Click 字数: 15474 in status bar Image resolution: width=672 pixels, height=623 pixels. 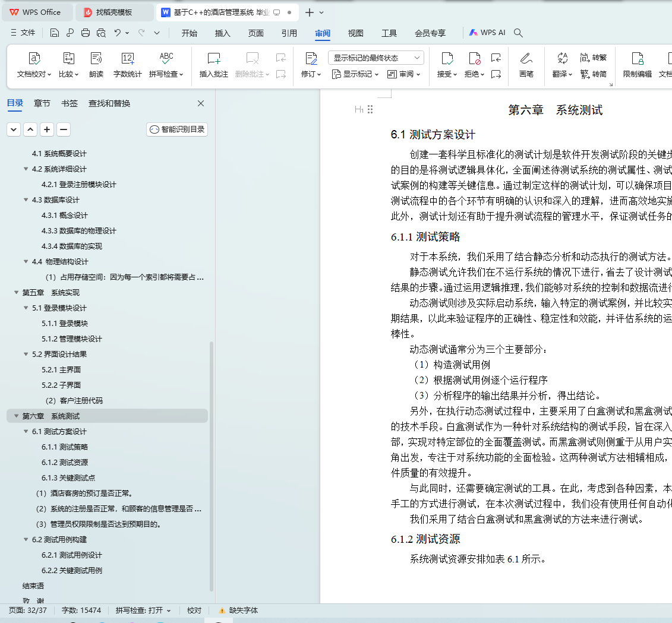pyautogui.click(x=81, y=610)
